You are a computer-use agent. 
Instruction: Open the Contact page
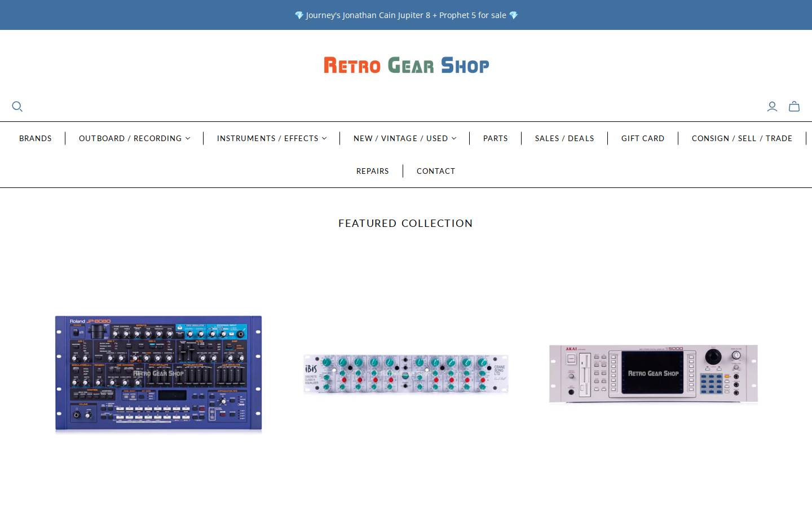coord(436,171)
